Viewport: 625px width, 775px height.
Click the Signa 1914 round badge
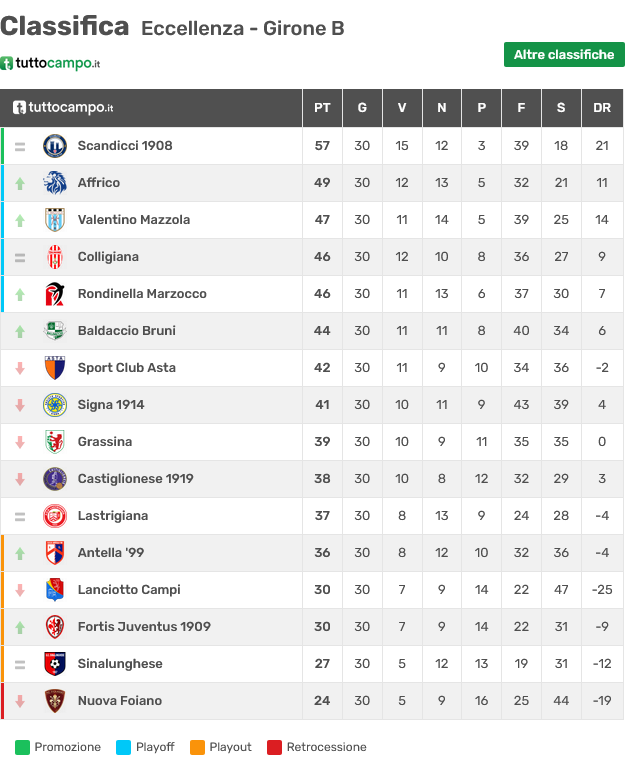click(x=55, y=405)
